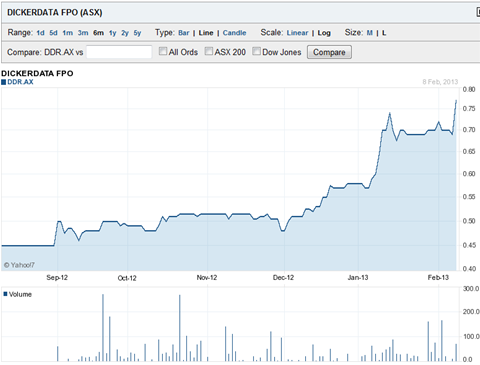Set range to 1y
Viewport: 480px width, 365px height.
(113, 33)
